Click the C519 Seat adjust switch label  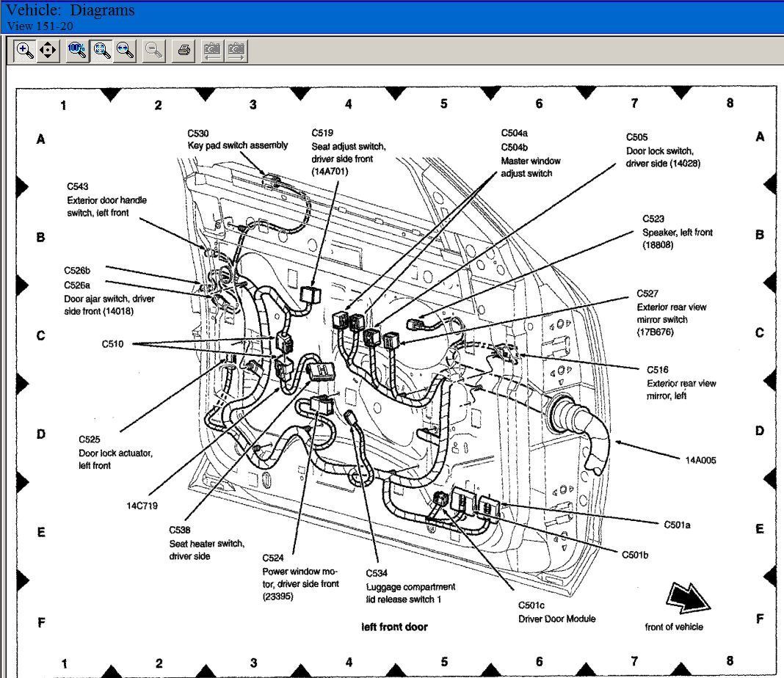(347, 152)
